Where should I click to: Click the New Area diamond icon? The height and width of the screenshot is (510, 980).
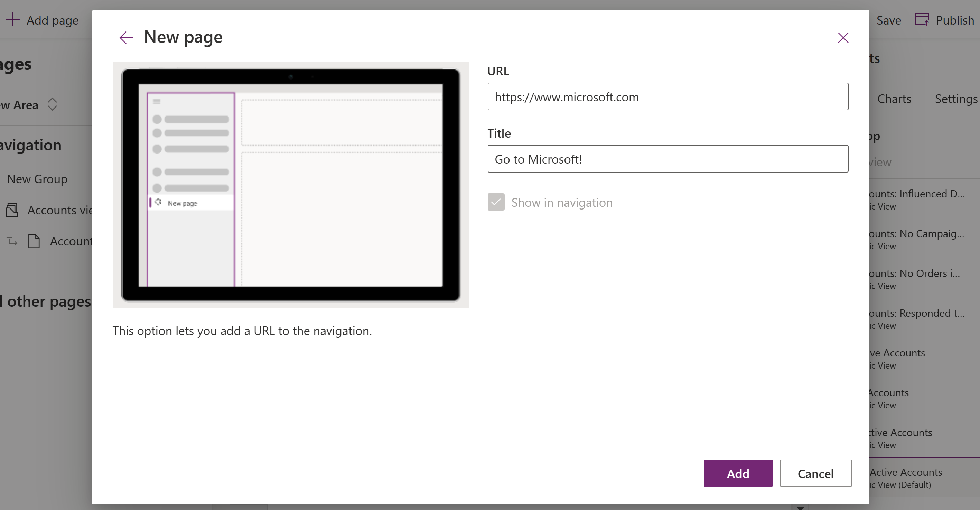click(52, 104)
